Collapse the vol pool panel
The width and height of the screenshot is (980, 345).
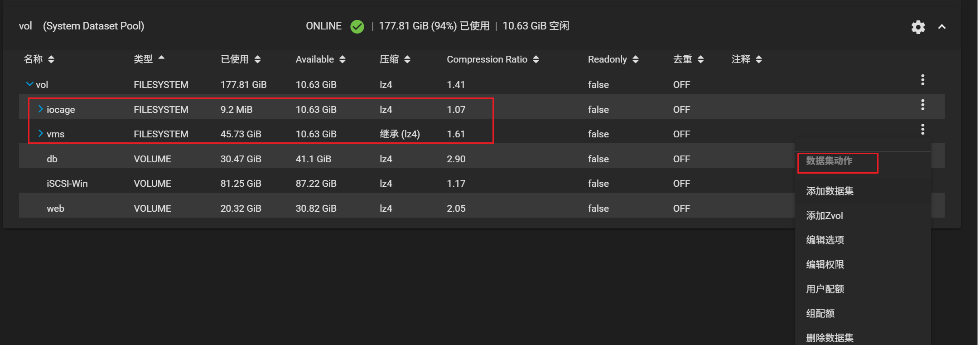[x=942, y=27]
